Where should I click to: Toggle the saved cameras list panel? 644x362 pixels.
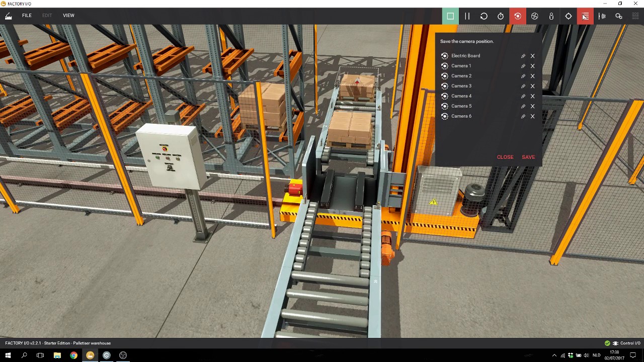point(585,16)
